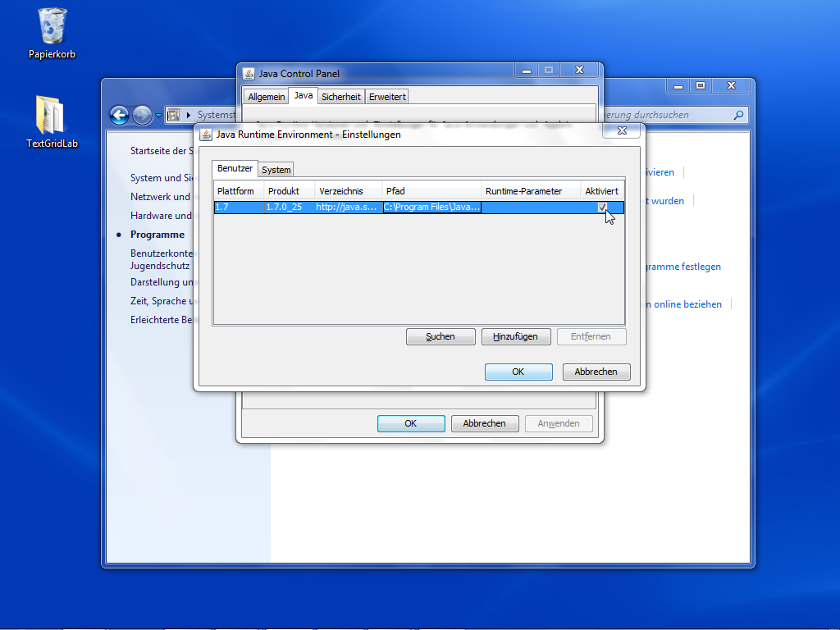Open the Sicherheit tab in Java Control Panel
The width and height of the screenshot is (840, 630).
tap(340, 97)
